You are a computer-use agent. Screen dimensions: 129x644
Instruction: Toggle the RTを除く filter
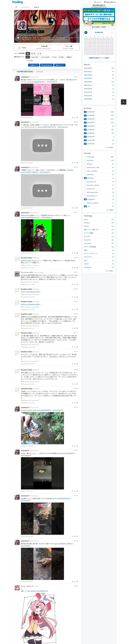[x=62, y=57]
